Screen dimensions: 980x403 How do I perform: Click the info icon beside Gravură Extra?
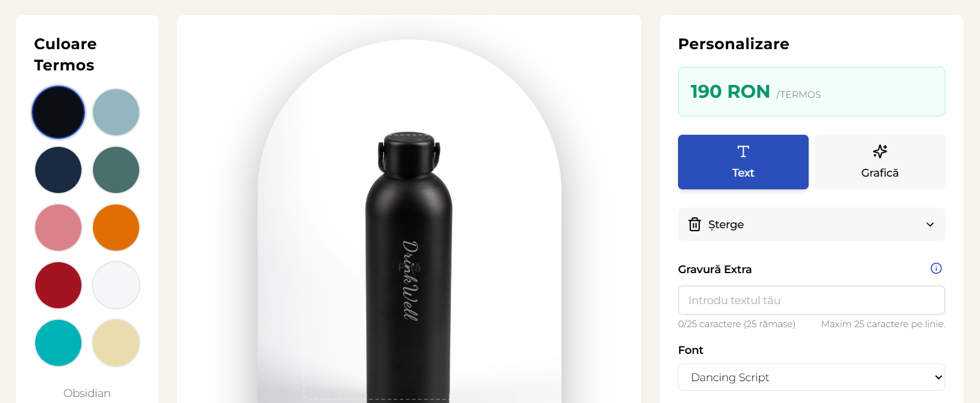pyautogui.click(x=936, y=268)
